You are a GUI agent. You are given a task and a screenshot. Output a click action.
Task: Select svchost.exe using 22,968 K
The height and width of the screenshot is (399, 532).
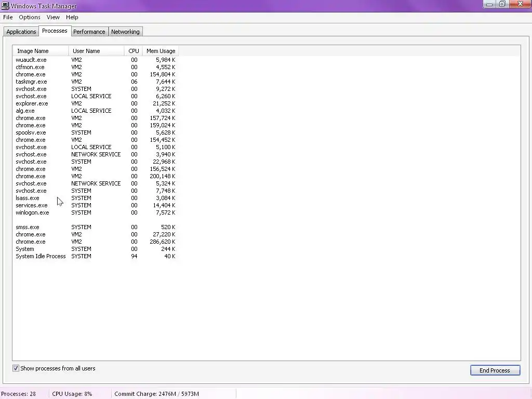pos(96,162)
